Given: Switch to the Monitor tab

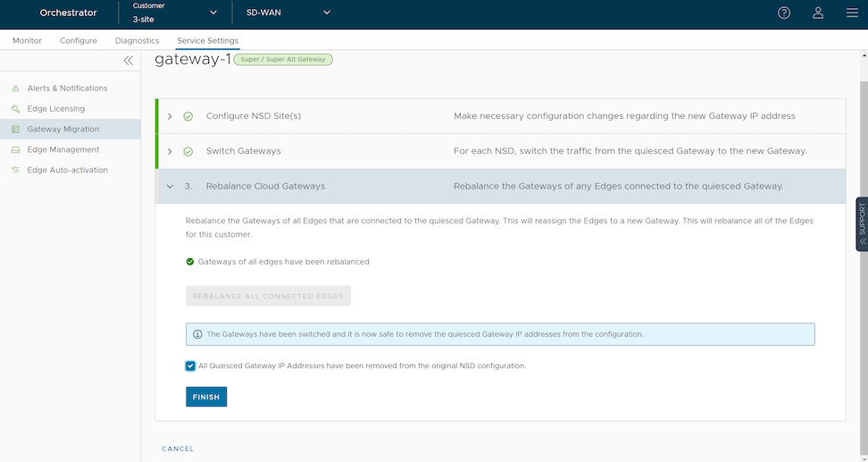Looking at the screenshot, I should pyautogui.click(x=27, y=41).
